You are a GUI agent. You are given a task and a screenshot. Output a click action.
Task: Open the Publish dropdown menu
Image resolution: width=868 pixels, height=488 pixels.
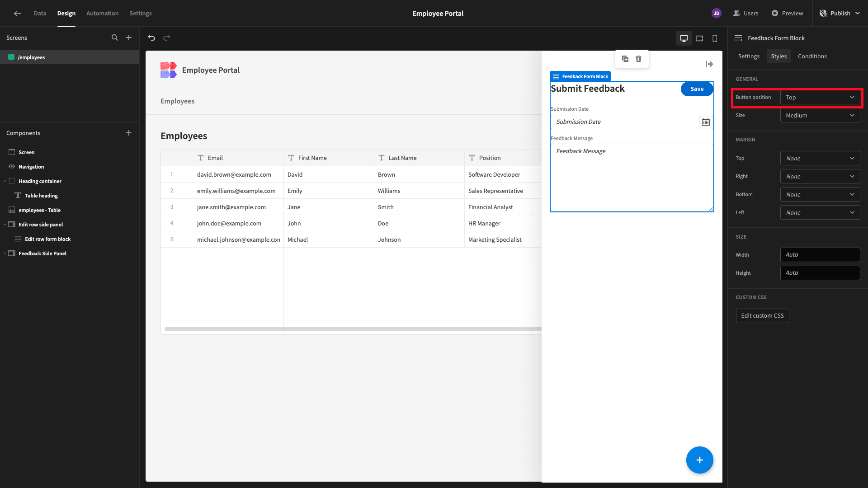tap(840, 14)
